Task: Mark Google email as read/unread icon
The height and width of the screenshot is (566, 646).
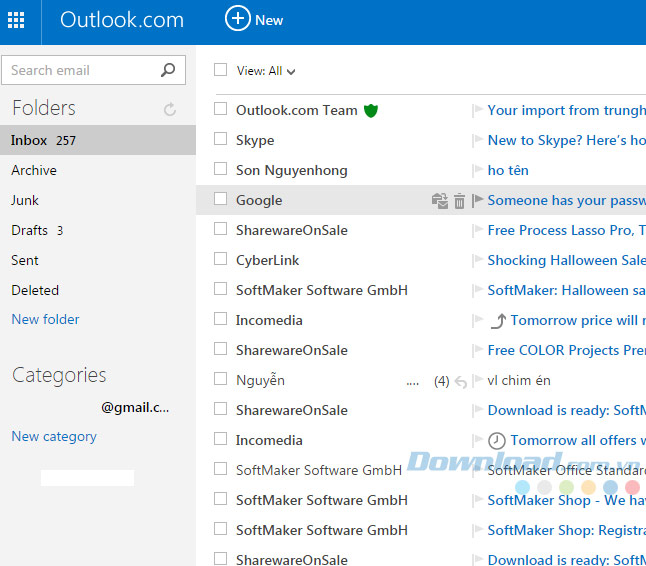Action: [x=440, y=201]
